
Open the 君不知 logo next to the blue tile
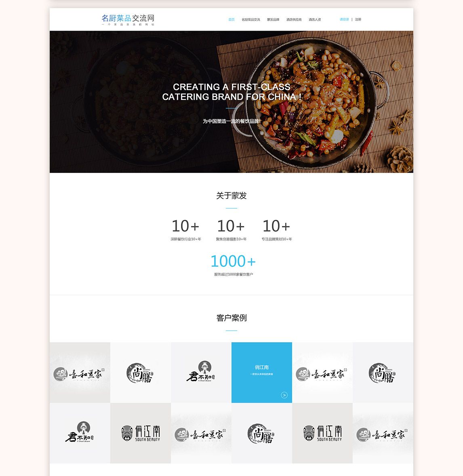[201, 373]
